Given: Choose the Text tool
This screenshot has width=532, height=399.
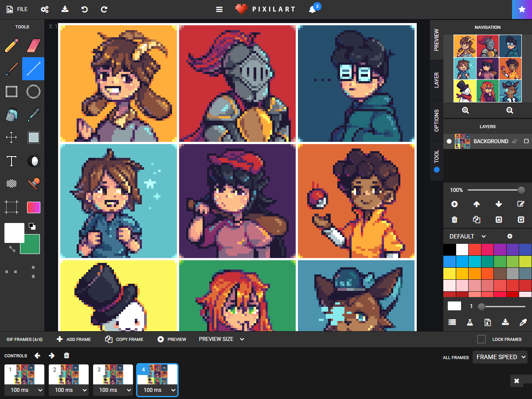Looking at the screenshot, I should [11, 161].
